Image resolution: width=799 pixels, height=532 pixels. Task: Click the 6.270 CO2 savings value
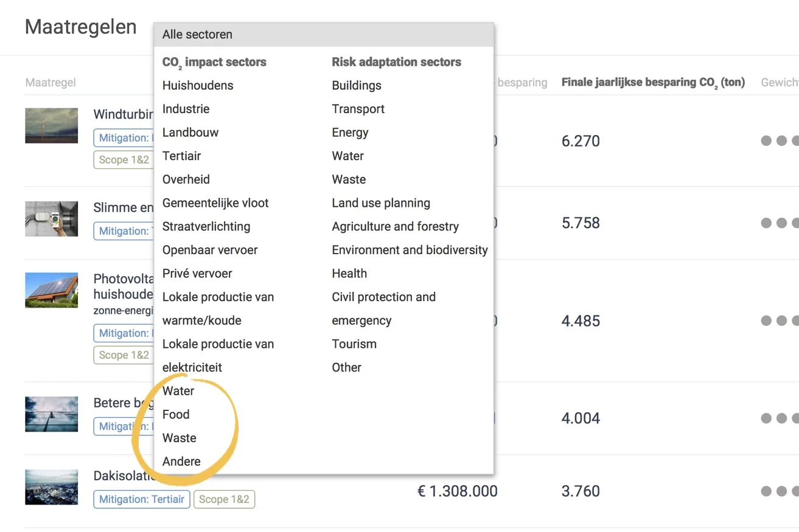click(x=581, y=141)
